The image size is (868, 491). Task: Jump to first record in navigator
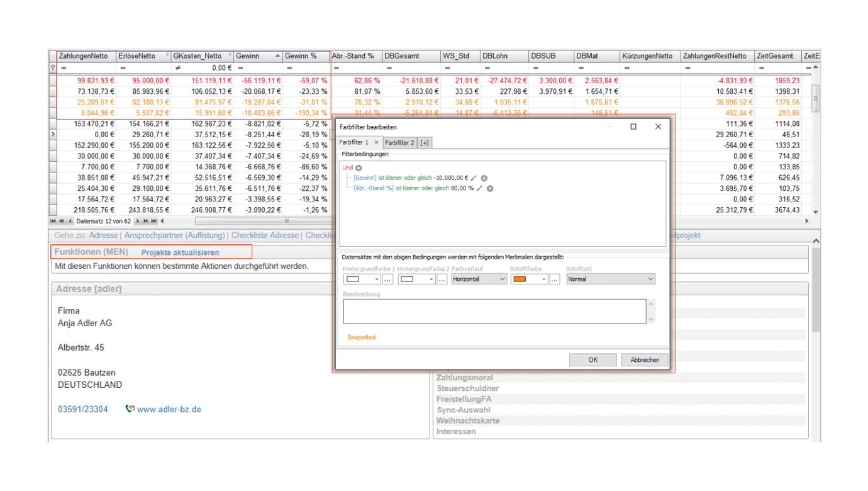pos(53,222)
